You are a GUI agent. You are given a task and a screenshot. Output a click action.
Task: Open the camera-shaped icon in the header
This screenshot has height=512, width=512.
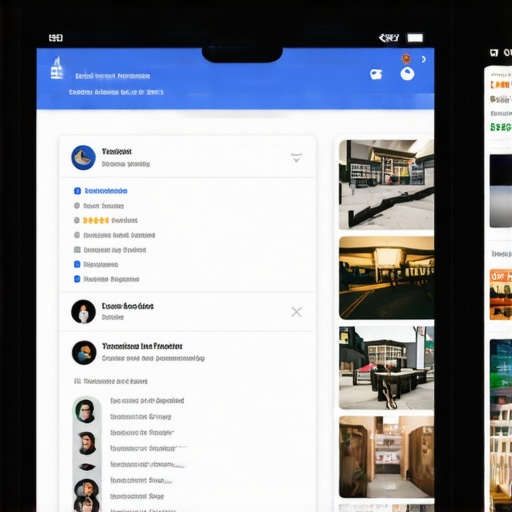pos(376,74)
